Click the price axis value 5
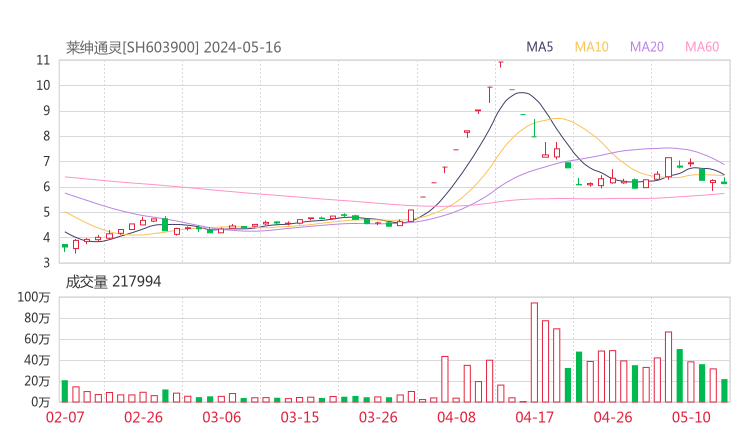This screenshot has width=740, height=440. click(46, 212)
